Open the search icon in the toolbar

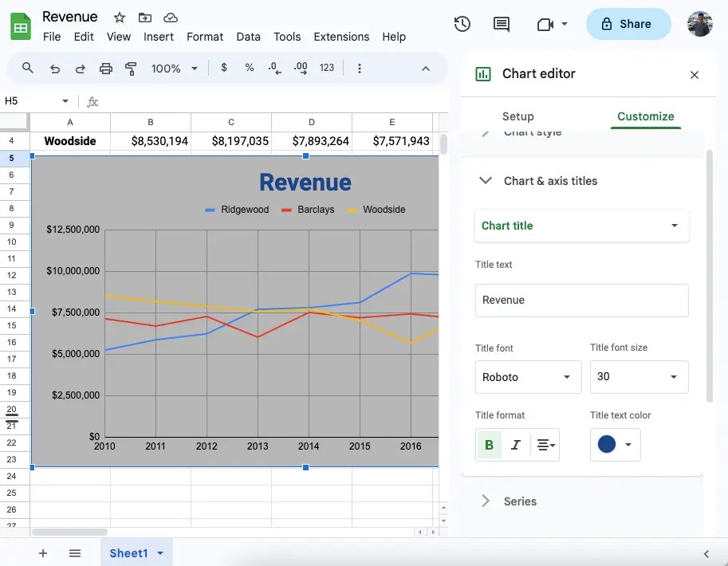coord(27,68)
